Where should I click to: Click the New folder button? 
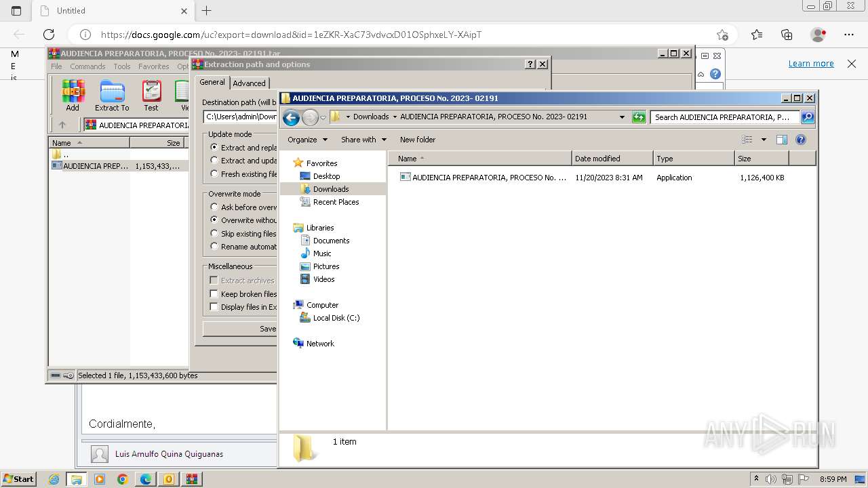coord(418,140)
